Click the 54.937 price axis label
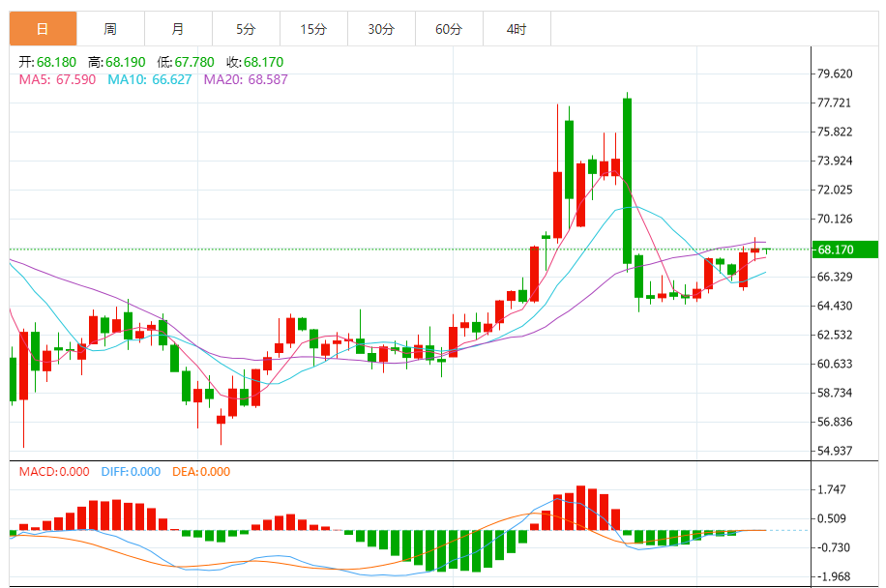 (x=835, y=451)
